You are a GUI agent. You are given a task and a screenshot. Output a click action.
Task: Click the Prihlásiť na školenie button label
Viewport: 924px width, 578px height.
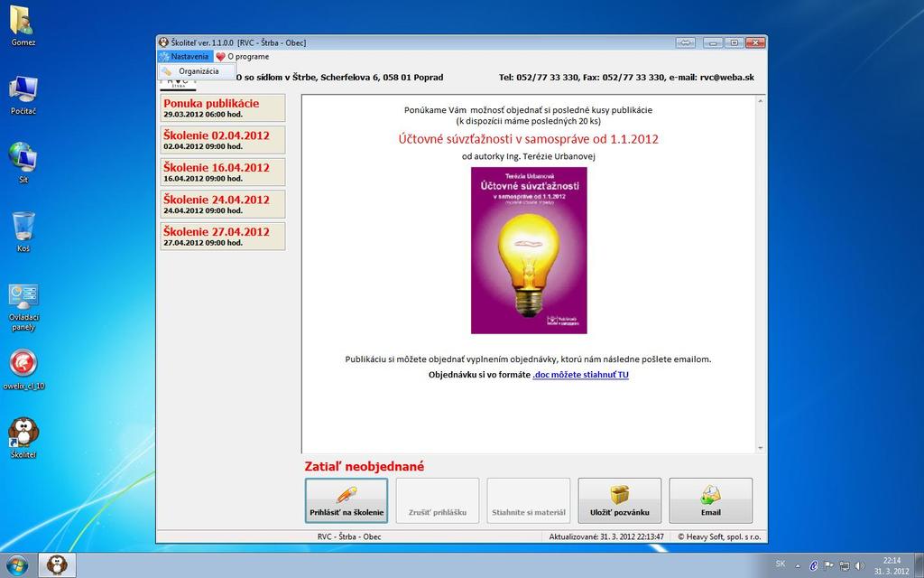coord(346,513)
